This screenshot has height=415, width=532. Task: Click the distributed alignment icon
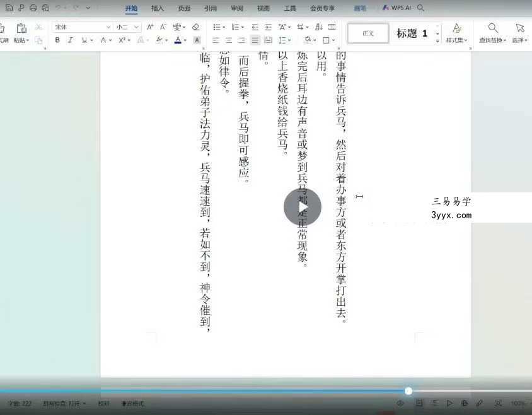pos(268,40)
